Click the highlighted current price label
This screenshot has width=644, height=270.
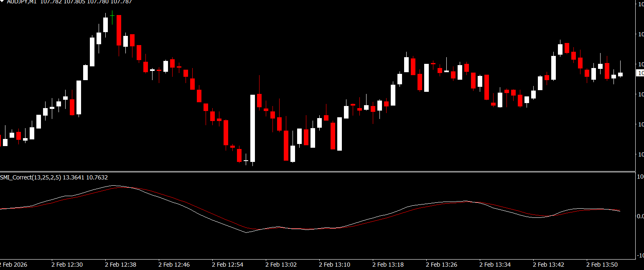pos(640,73)
